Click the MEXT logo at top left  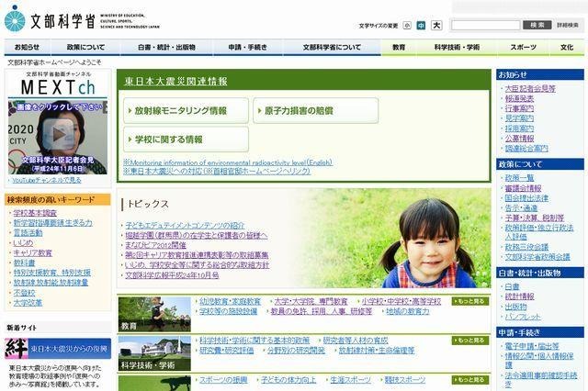82,19
